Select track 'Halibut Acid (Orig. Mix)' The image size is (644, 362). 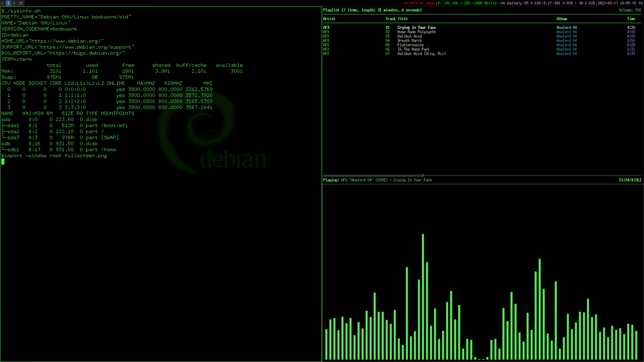[x=422, y=53]
